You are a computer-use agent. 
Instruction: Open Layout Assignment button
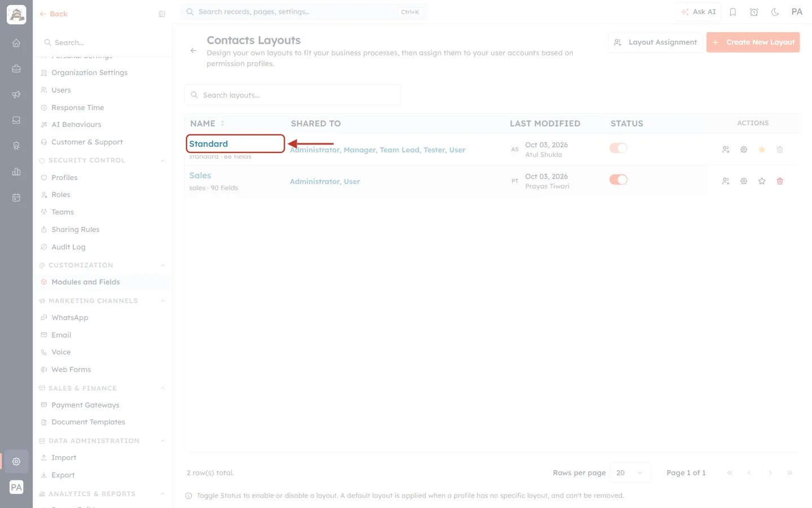pos(655,42)
